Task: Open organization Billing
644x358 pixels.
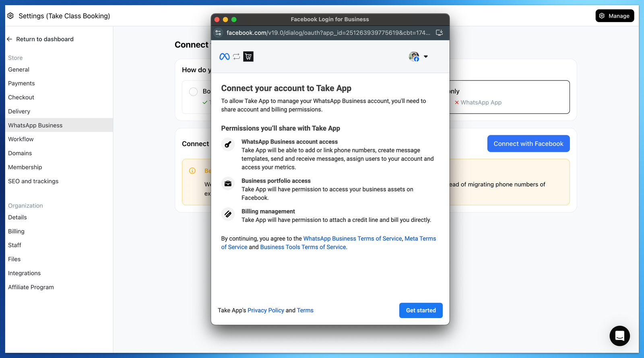Action: pos(16,231)
